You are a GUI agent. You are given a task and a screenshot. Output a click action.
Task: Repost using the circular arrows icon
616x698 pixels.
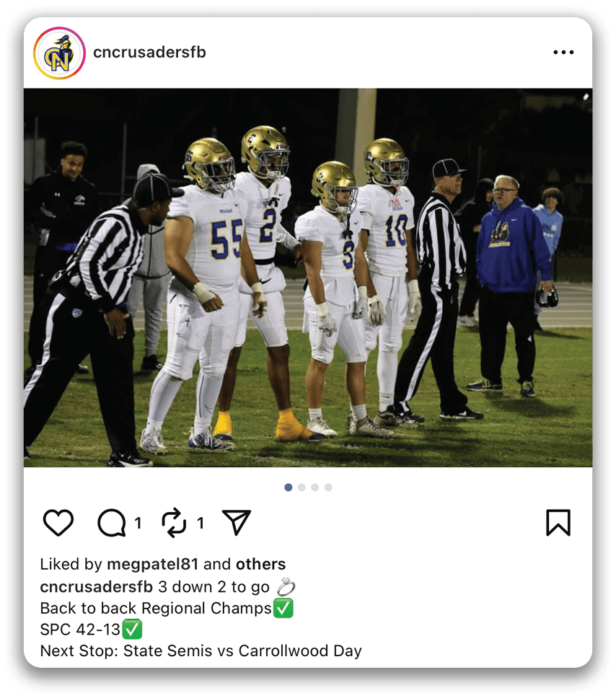(174, 523)
